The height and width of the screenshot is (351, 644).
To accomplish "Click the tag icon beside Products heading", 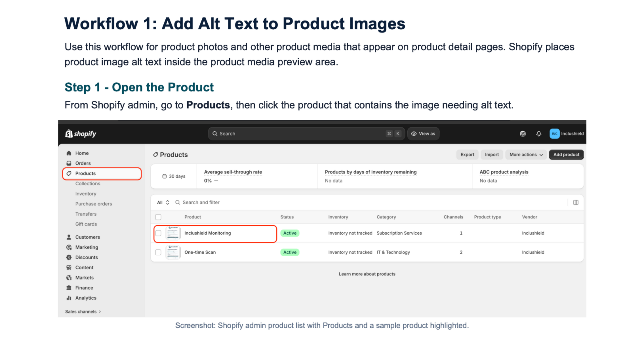I will (x=156, y=155).
